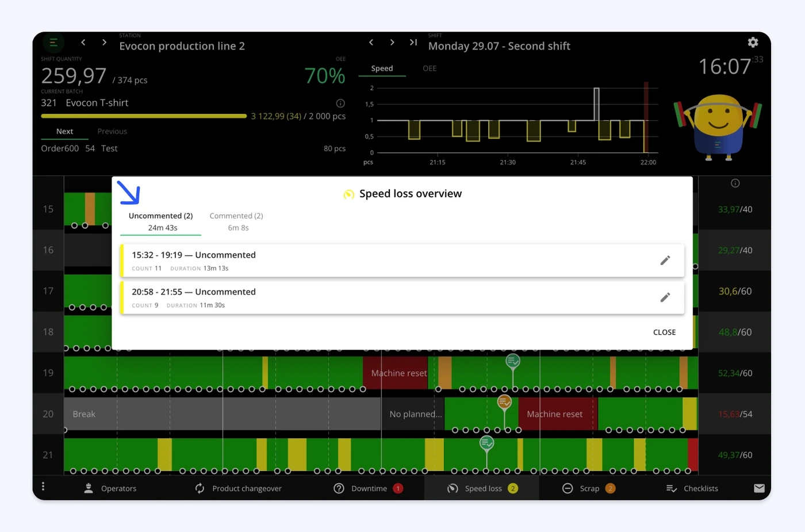This screenshot has height=532, width=805.
Task: Go to next shift arrow
Action: click(392, 43)
